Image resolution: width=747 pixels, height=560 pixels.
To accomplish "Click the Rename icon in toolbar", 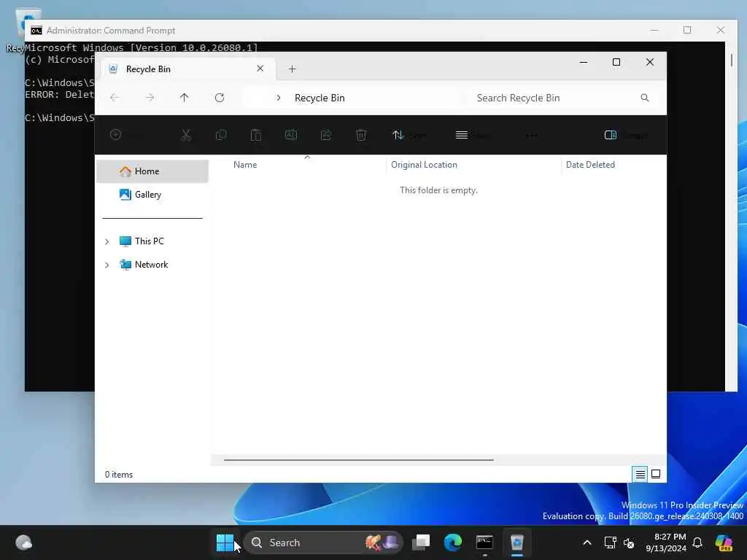I will pos(291,135).
